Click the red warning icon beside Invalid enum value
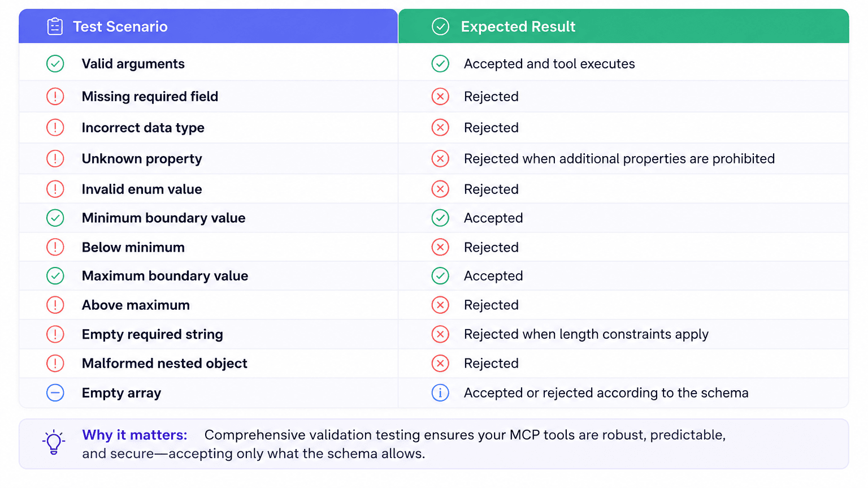 pos(55,189)
